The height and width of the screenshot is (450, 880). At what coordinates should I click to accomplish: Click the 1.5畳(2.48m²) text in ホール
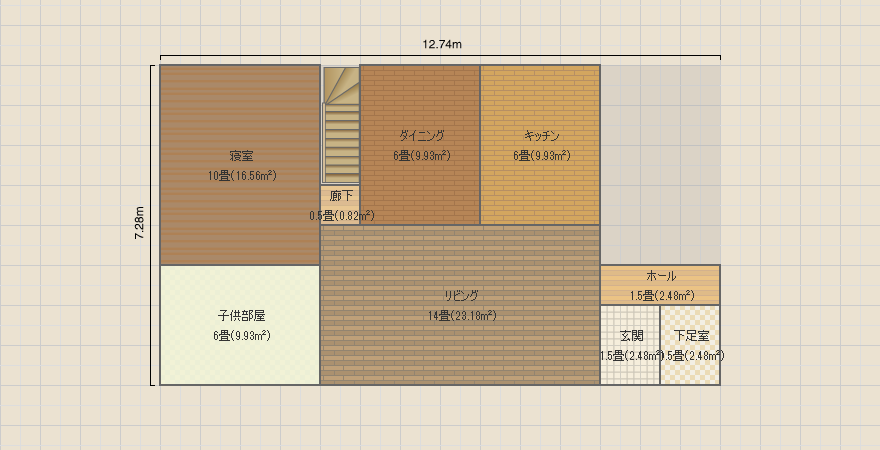662,296
